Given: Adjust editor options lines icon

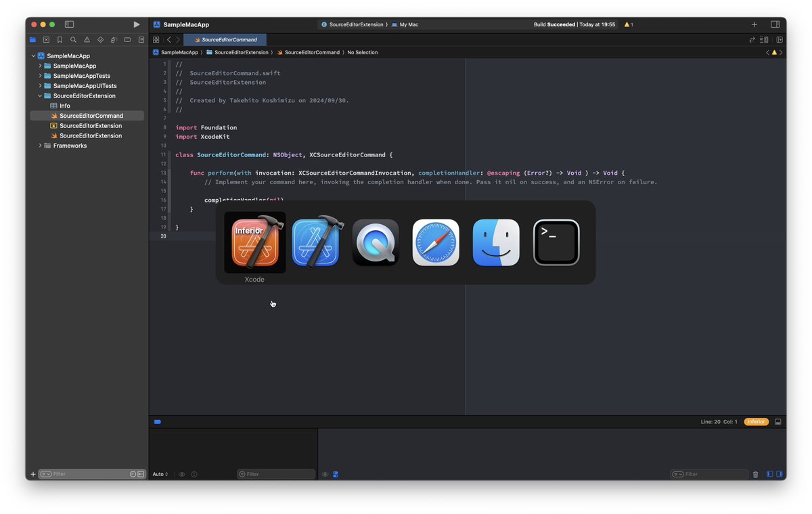Looking at the screenshot, I should point(765,40).
